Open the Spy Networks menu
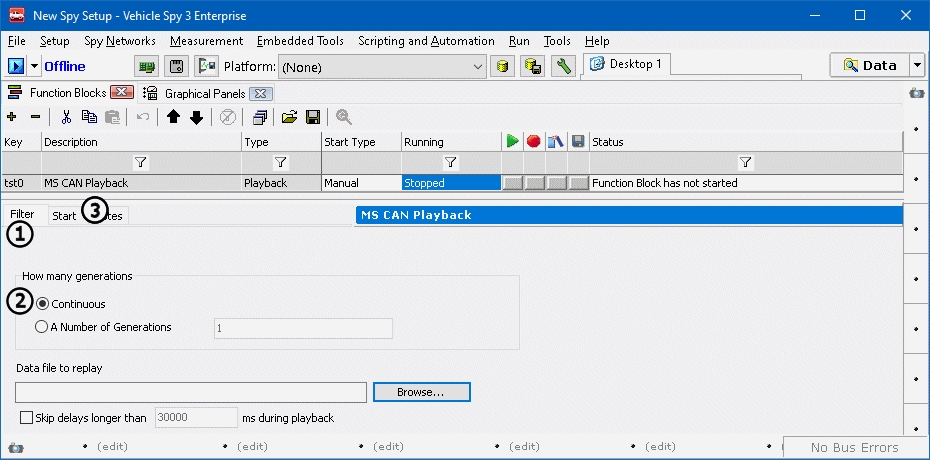Image resolution: width=930 pixels, height=460 pixels. point(119,41)
